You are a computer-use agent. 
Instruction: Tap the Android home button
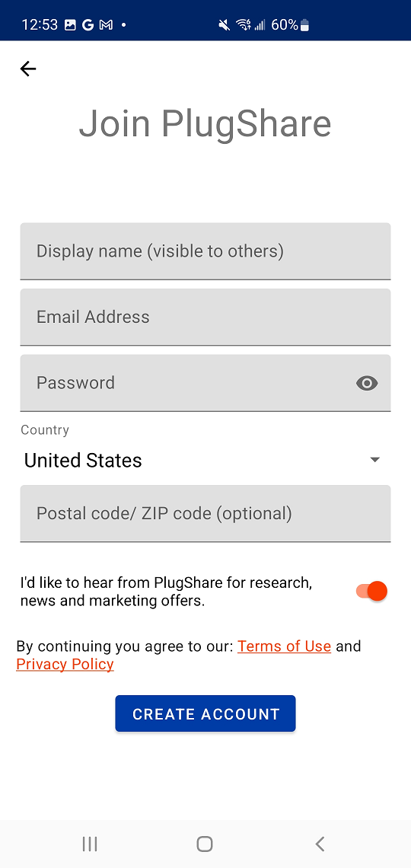coord(205,844)
